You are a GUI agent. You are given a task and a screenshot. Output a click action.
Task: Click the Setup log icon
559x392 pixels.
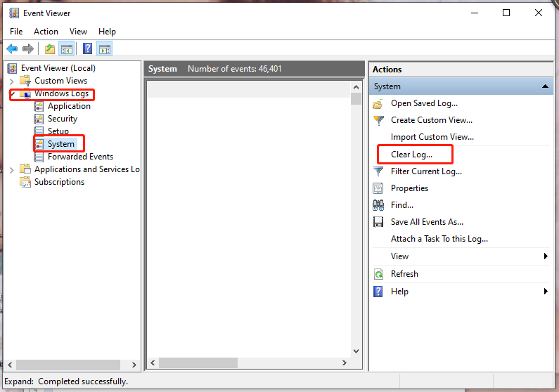coord(39,131)
